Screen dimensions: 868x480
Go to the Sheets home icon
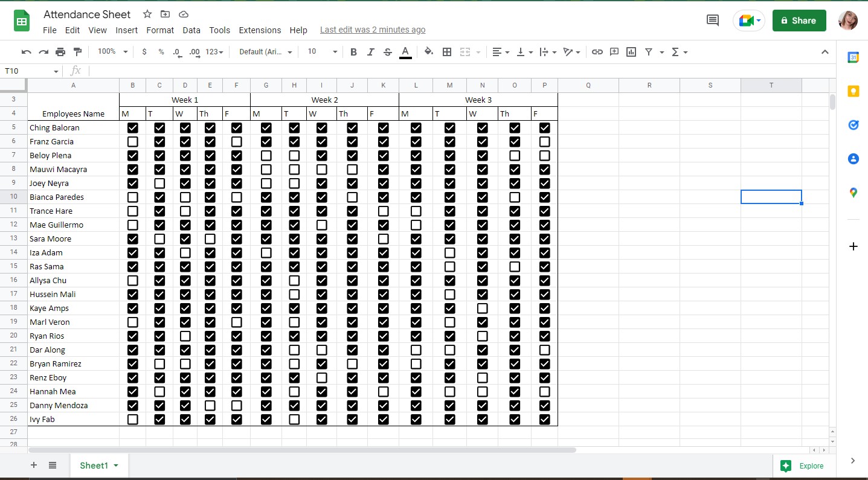(x=22, y=22)
